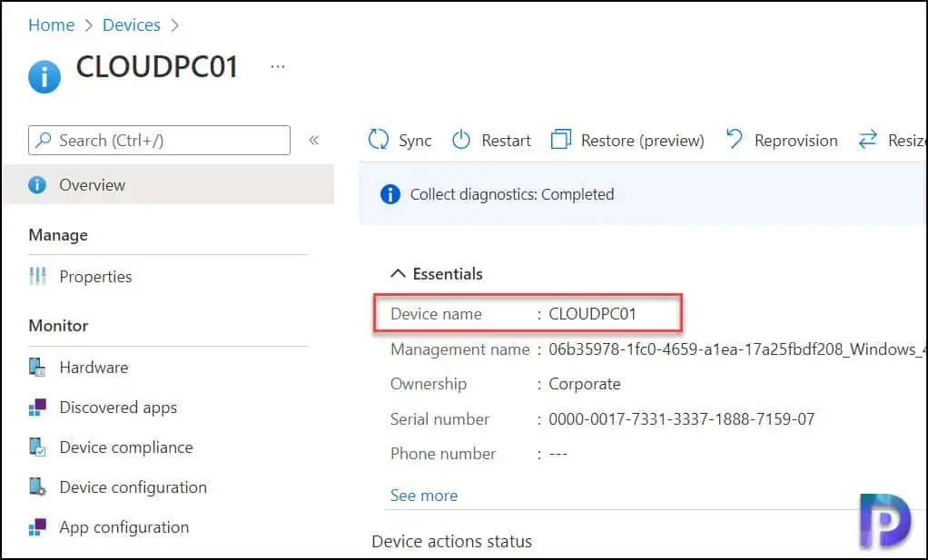928x560 pixels.
Task: Collapse the Essentials section chevron
Action: pos(399,273)
